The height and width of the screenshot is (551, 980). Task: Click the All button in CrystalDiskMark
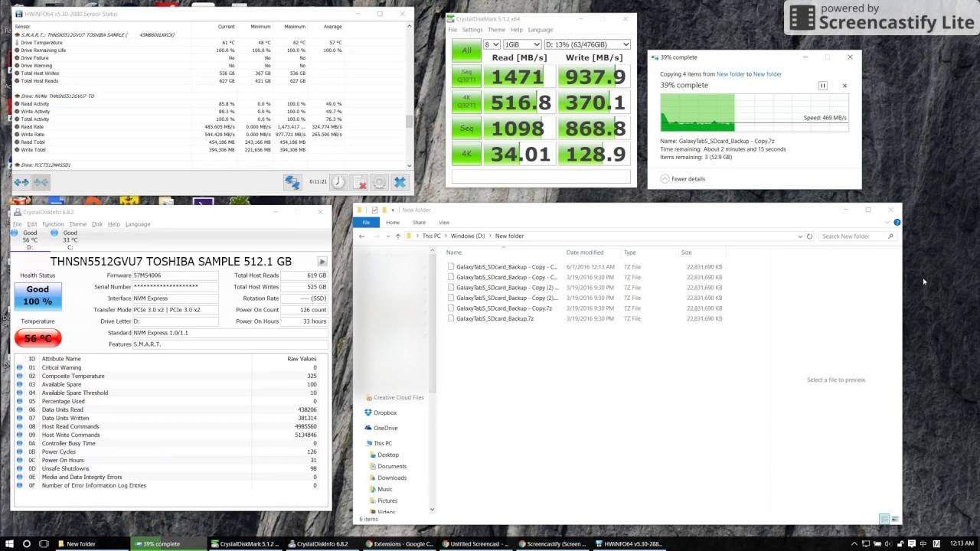point(466,51)
